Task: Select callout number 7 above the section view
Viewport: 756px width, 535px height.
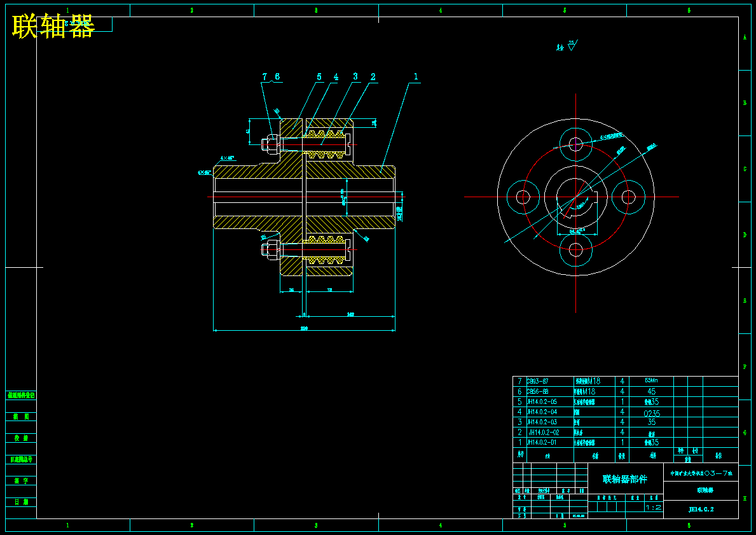Action: click(x=265, y=77)
